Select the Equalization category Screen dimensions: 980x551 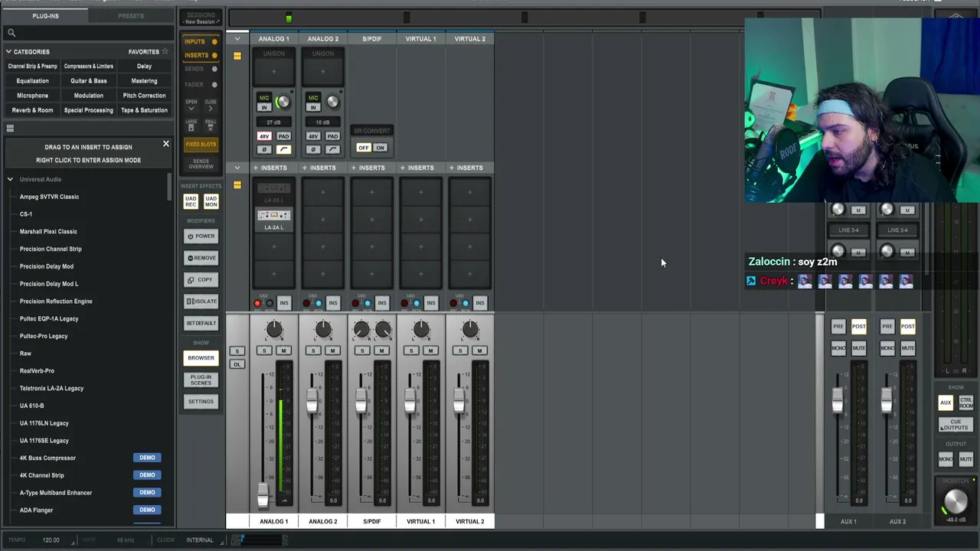pos(32,81)
